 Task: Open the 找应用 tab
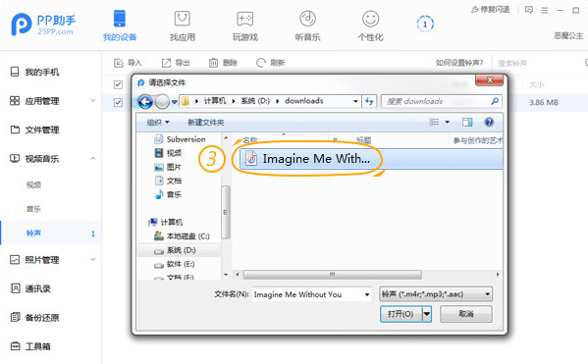pyautogui.click(x=183, y=26)
